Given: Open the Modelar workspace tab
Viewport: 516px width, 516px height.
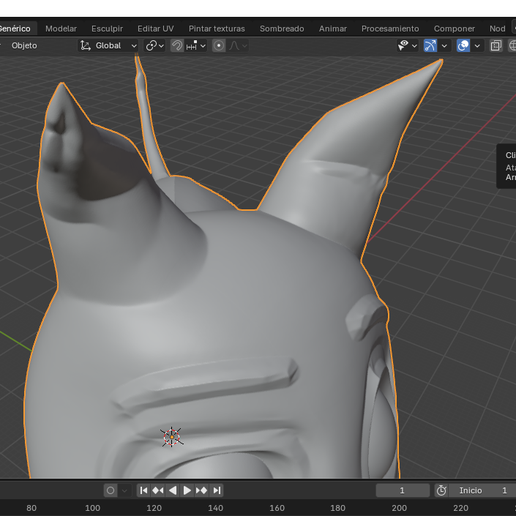Looking at the screenshot, I should 61,29.
